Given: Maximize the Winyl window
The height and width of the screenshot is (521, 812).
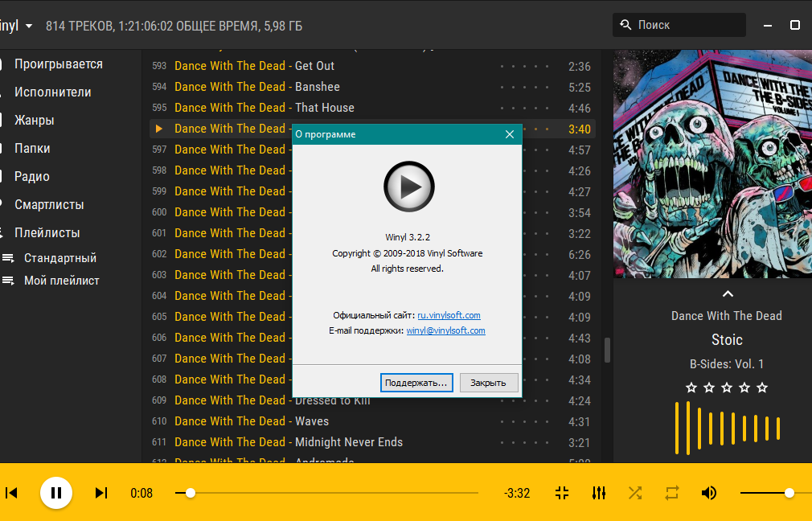Looking at the screenshot, I should [x=795, y=25].
